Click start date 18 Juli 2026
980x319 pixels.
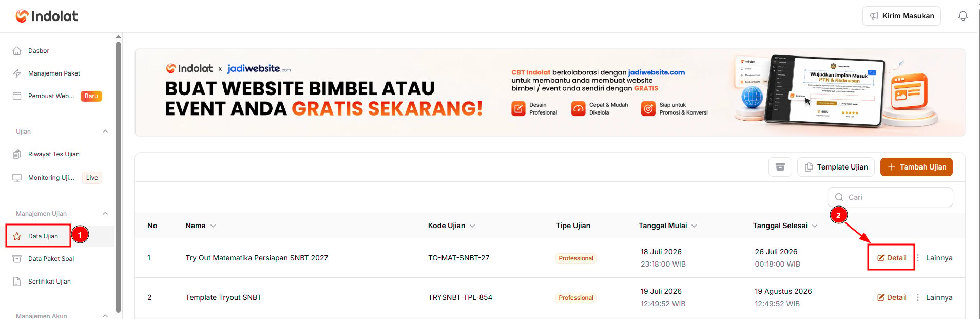pyautogui.click(x=661, y=252)
